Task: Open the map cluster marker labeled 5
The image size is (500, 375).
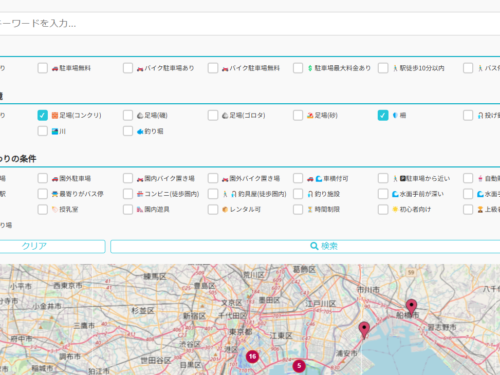Action: pos(299,366)
